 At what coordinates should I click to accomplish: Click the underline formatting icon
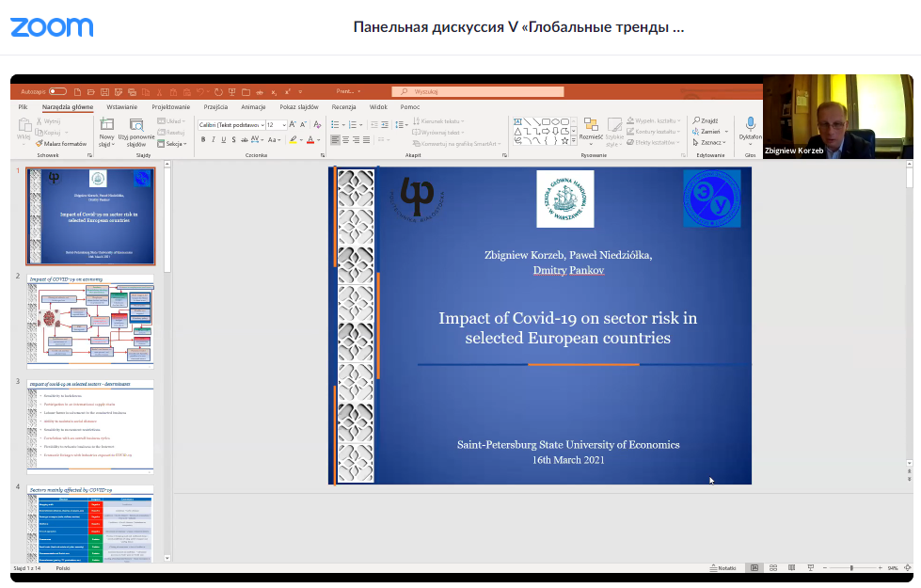click(x=225, y=139)
